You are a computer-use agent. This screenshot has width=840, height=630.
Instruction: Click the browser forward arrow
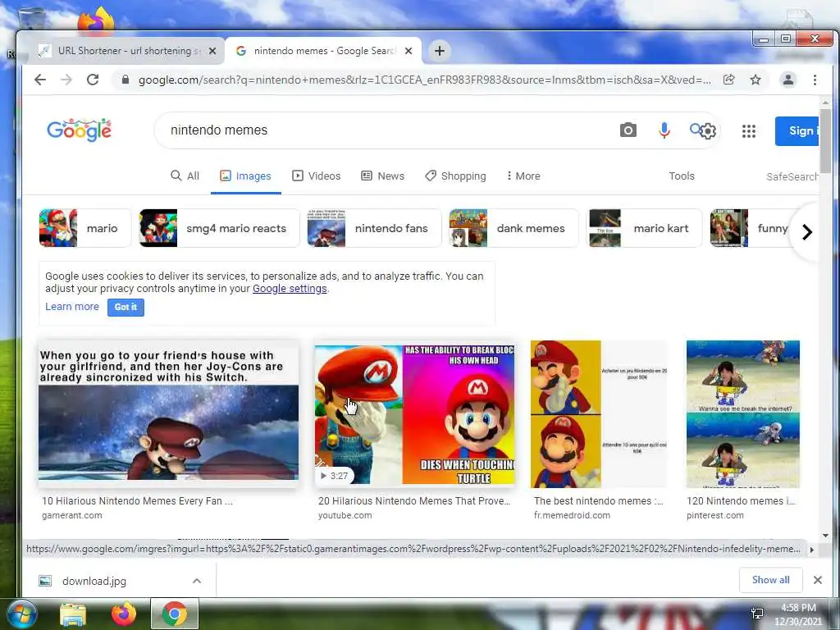click(x=66, y=80)
